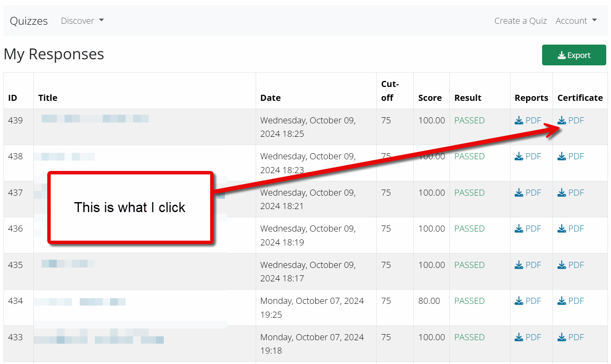The width and height of the screenshot is (611, 364).
Task: Download report PDF for response 433
Action: (x=528, y=337)
